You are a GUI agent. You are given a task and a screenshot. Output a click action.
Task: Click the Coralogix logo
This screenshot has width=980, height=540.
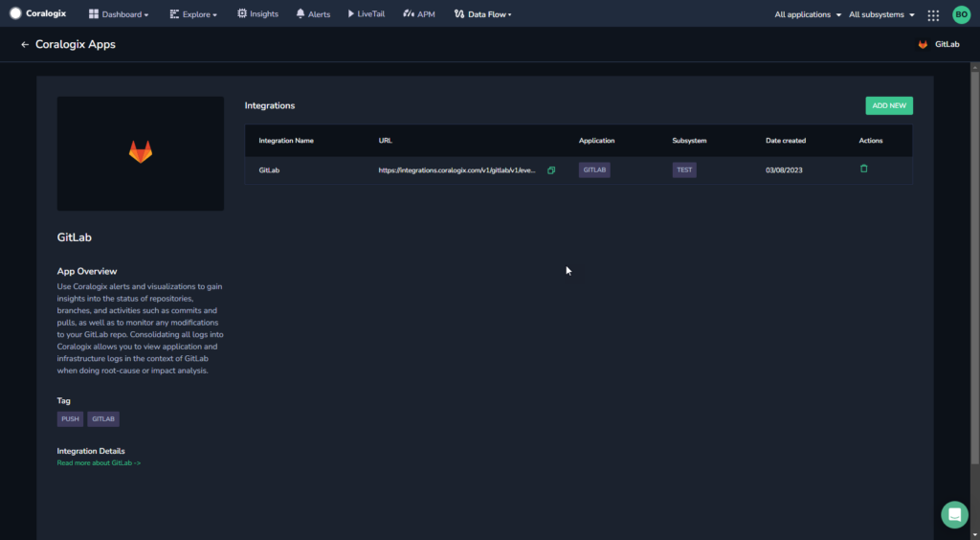click(37, 13)
